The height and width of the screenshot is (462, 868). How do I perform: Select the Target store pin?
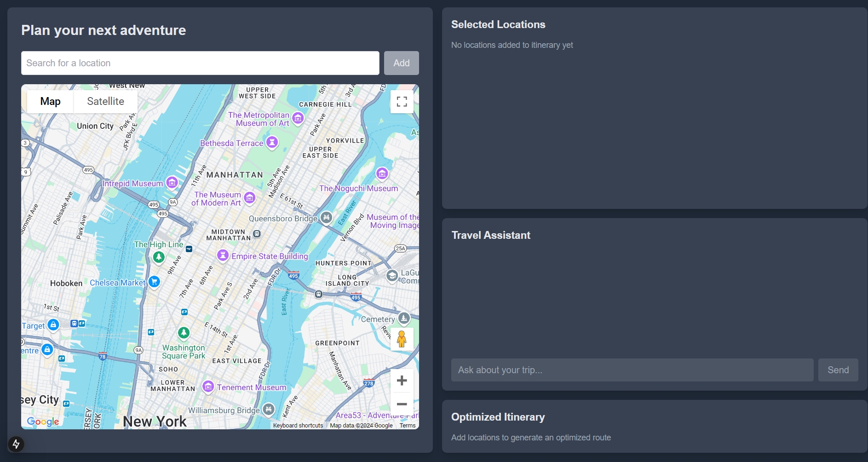coord(53,325)
